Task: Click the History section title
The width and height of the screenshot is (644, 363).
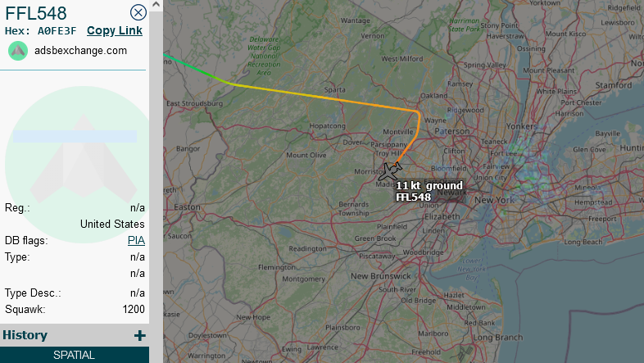Action: click(x=25, y=335)
